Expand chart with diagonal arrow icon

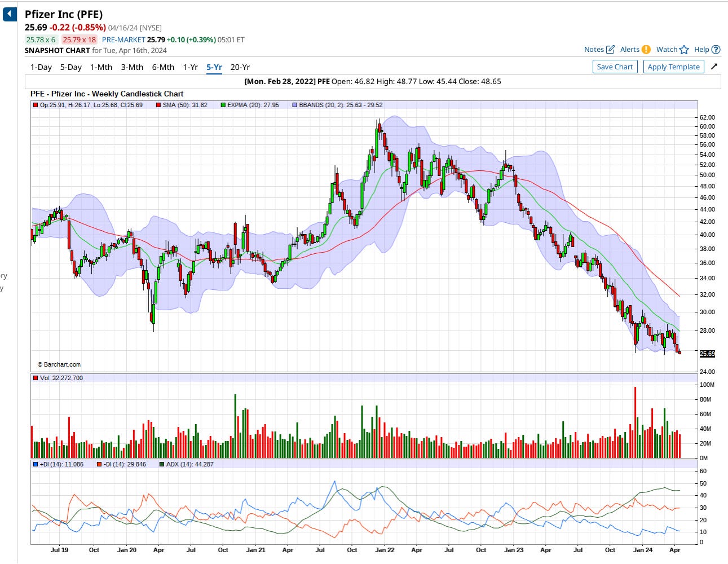point(714,67)
